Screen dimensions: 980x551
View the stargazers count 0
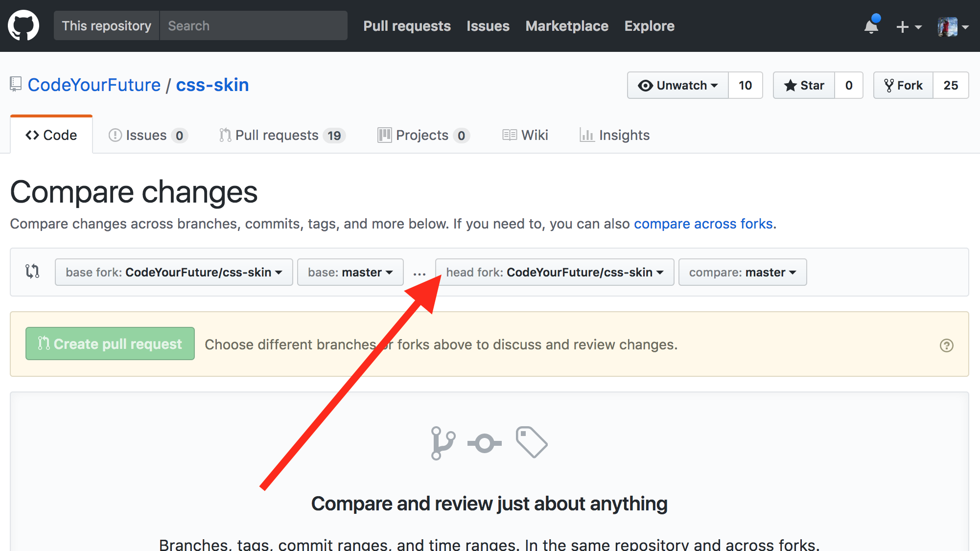point(849,85)
